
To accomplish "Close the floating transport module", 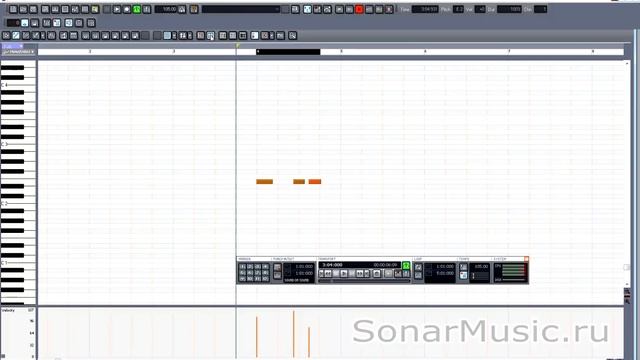I will pyautogui.click(x=526, y=259).
